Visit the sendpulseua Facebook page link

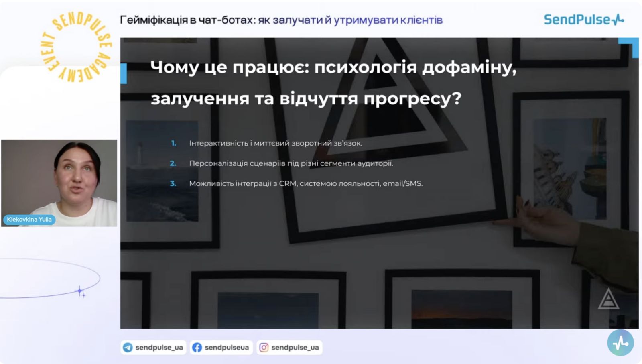(226, 348)
